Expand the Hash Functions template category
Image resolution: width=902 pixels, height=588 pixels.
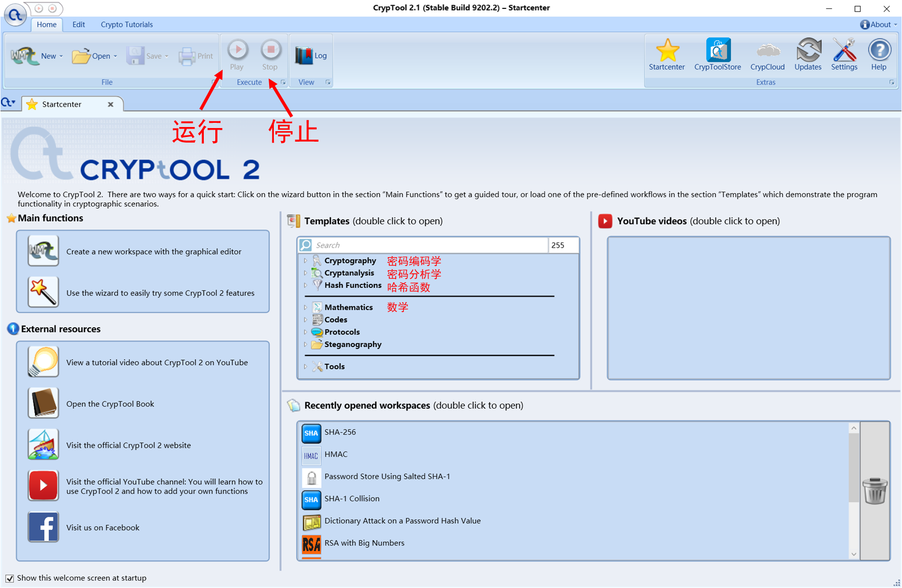coord(306,285)
